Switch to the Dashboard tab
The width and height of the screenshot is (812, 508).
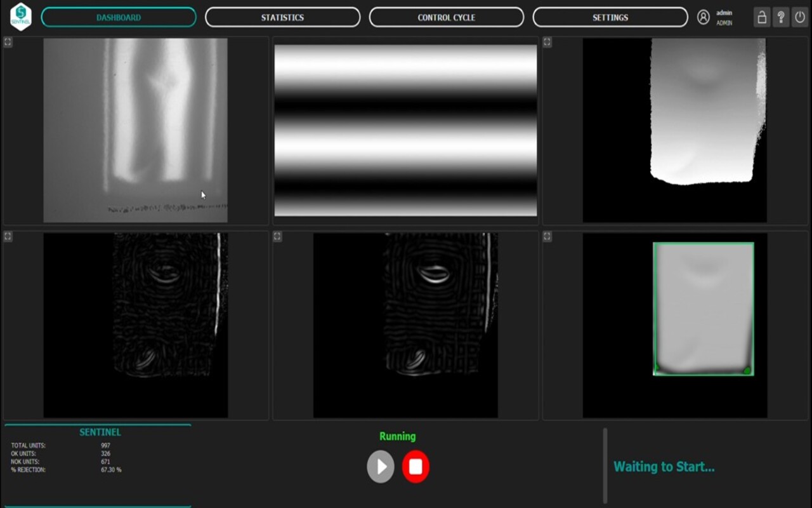coord(119,17)
